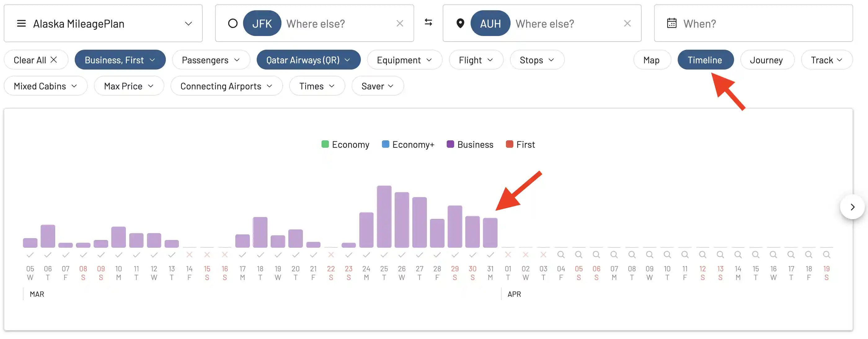Click the red X icon above April 03
Image resolution: width=868 pixels, height=339 pixels.
[543, 255]
